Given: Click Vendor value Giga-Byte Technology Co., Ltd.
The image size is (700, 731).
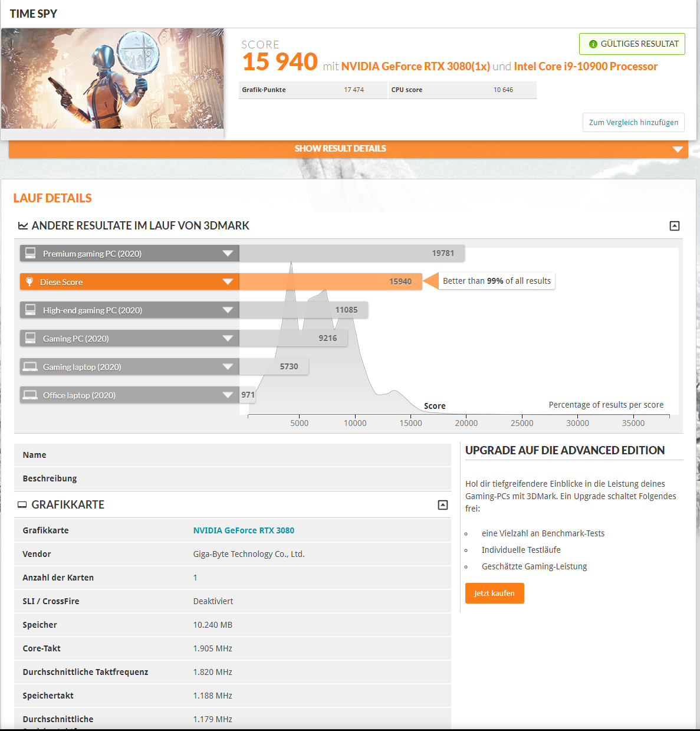Looking at the screenshot, I should 249,554.
